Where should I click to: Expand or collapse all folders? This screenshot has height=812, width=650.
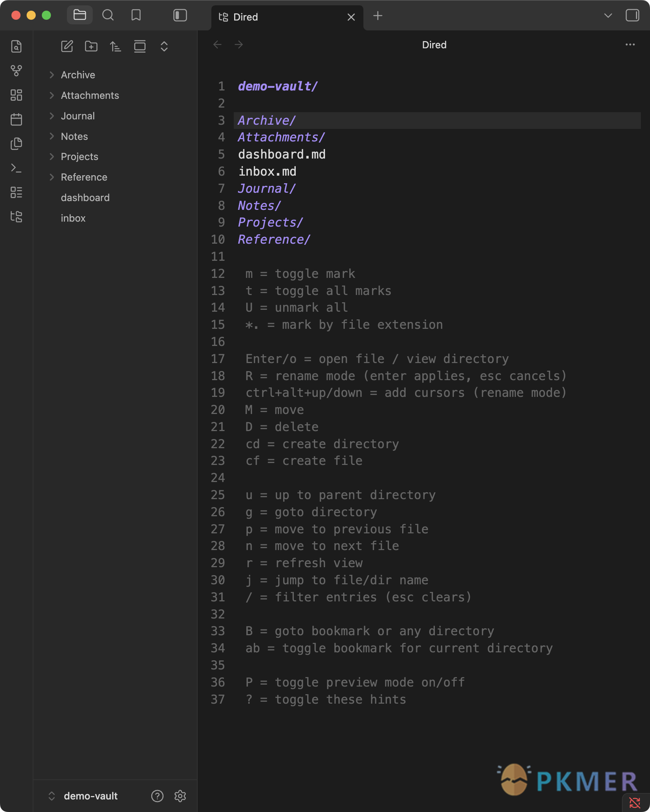[164, 46]
